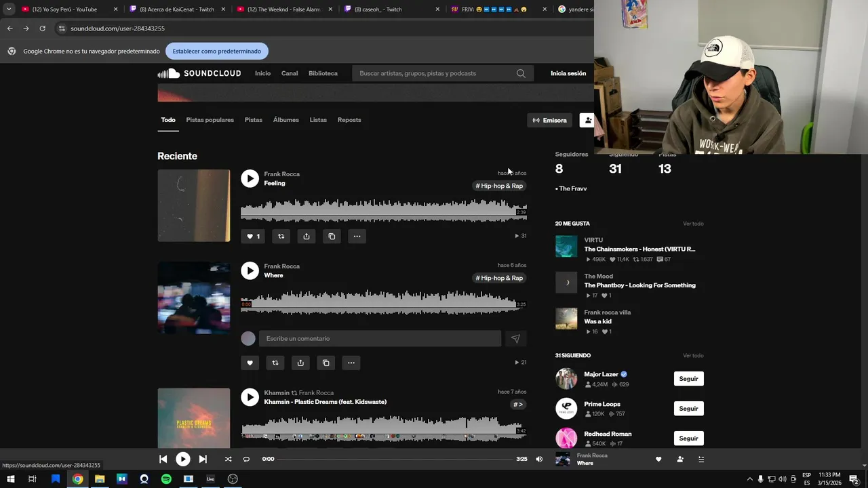Go back in Chrome browser
Viewport: 868px width, 488px height.
[x=9, y=28]
